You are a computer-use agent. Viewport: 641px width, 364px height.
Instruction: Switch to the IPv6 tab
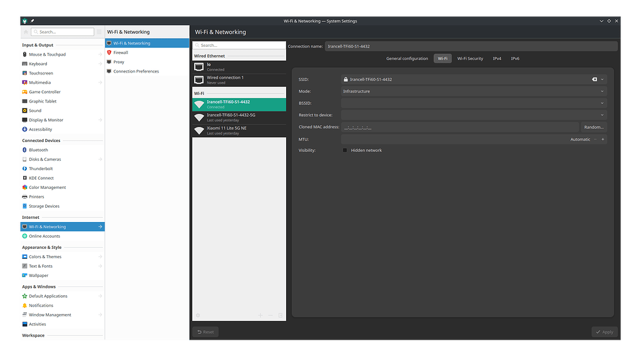coord(515,58)
